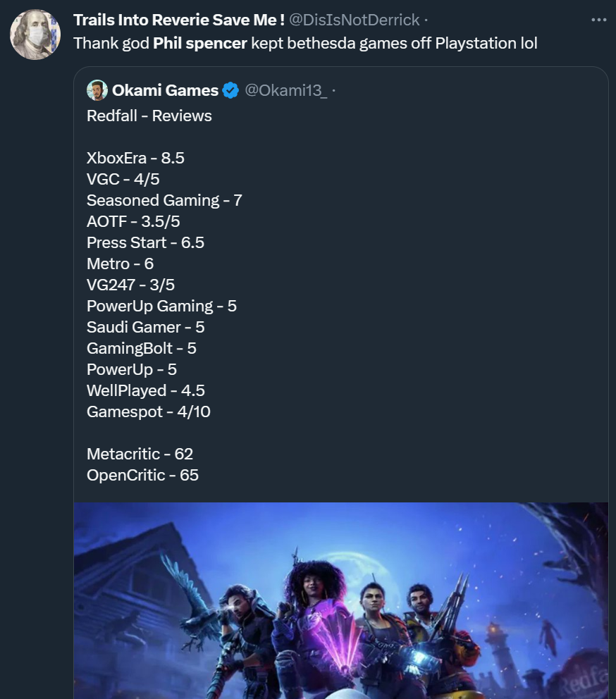The height and width of the screenshot is (699, 616).
Task: Click the 'VGC - 4/5' score line
Action: [123, 179]
